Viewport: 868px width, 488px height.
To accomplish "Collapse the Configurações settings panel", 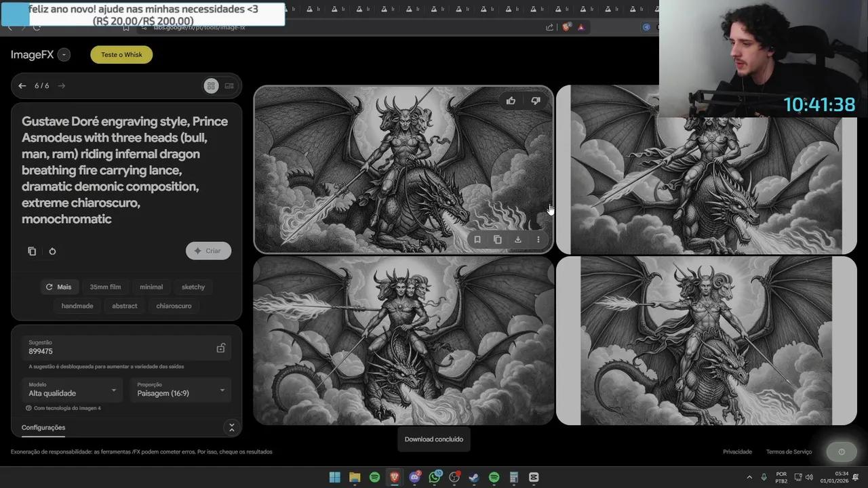I will (231, 428).
